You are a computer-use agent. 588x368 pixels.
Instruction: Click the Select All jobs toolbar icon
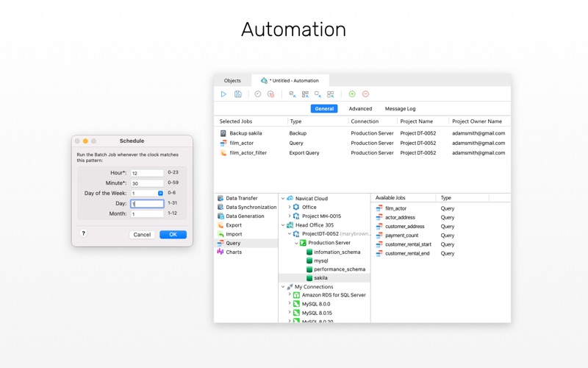pos(305,94)
